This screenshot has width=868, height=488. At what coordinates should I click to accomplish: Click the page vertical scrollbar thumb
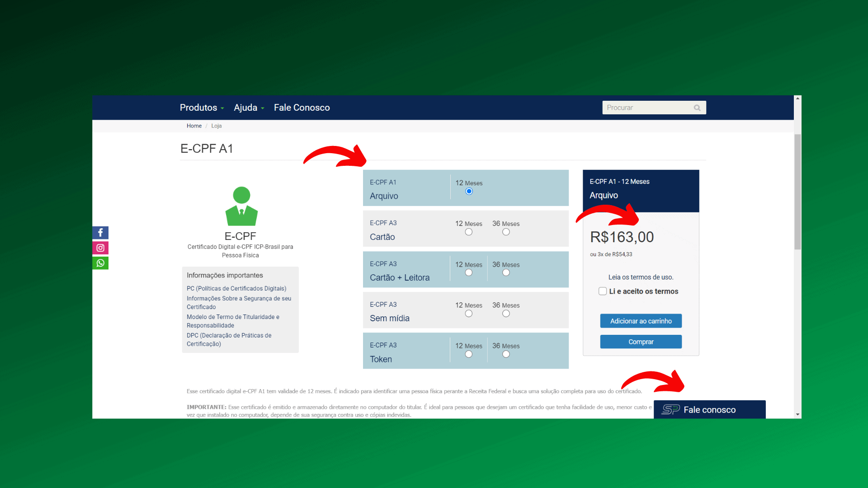[x=797, y=192]
